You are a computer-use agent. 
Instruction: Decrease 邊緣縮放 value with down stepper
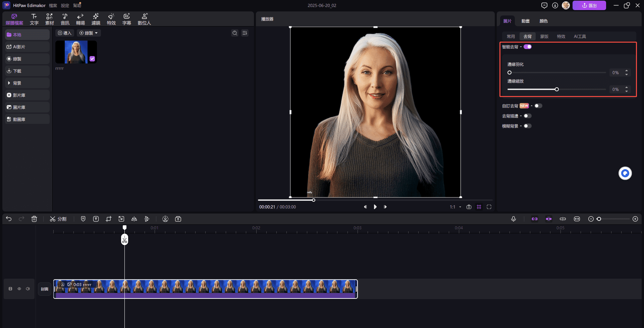627,91
